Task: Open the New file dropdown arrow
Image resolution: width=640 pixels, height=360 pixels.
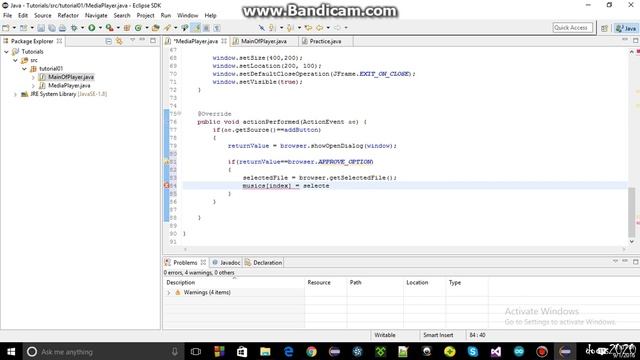Action: [14, 28]
